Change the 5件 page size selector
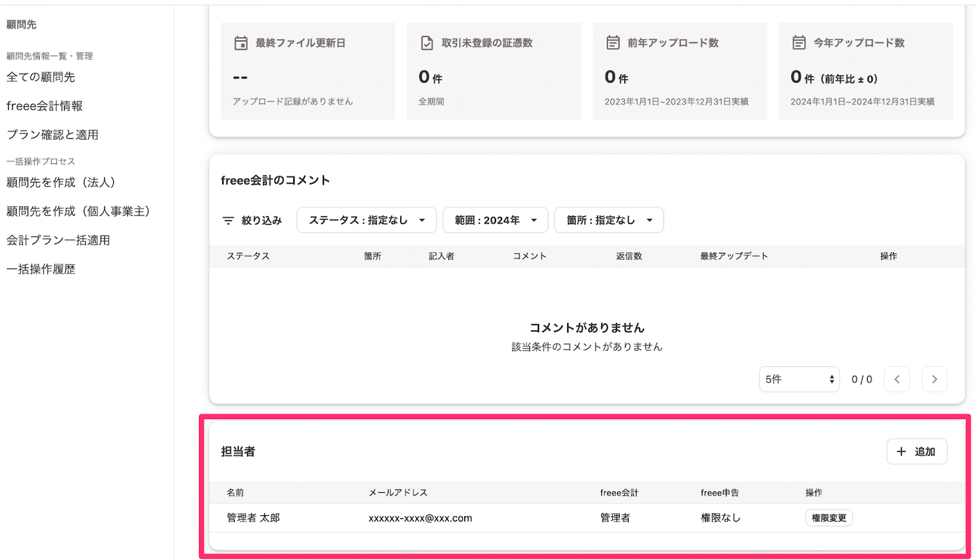977x560 pixels. coord(799,380)
